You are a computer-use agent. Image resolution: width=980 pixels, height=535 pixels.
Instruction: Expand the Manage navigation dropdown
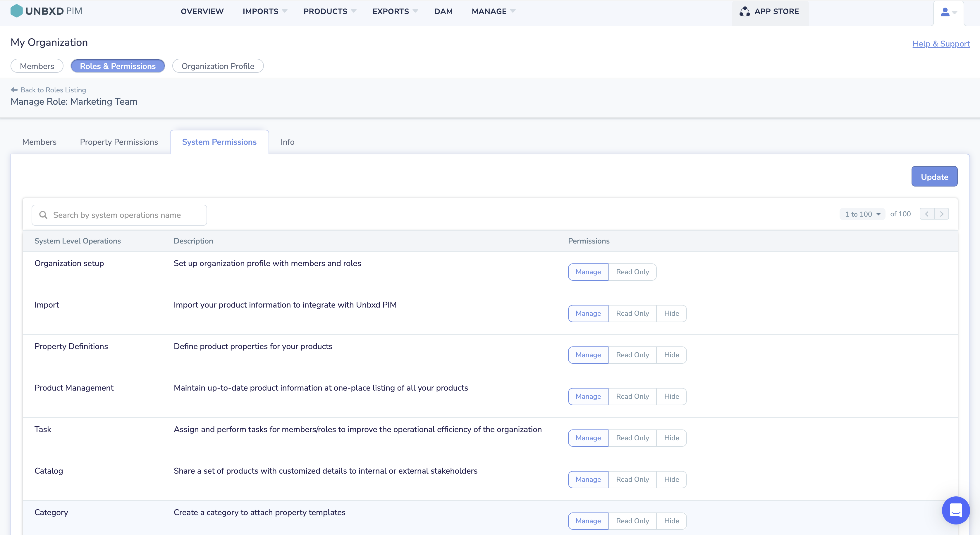pyautogui.click(x=493, y=11)
